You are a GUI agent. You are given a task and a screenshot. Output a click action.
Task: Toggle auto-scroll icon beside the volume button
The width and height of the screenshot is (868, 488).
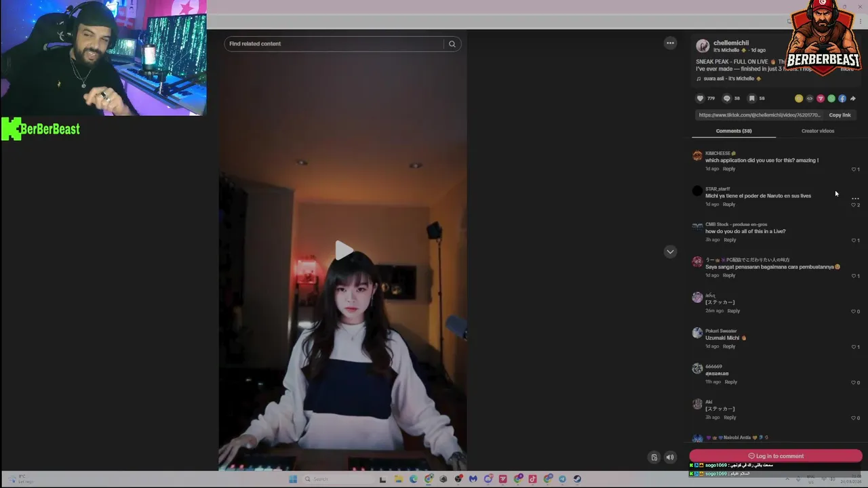click(654, 457)
